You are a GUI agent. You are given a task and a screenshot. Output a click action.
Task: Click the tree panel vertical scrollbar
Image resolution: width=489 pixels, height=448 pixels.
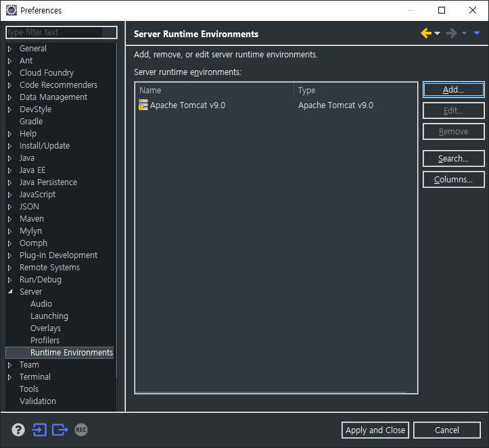click(117, 210)
